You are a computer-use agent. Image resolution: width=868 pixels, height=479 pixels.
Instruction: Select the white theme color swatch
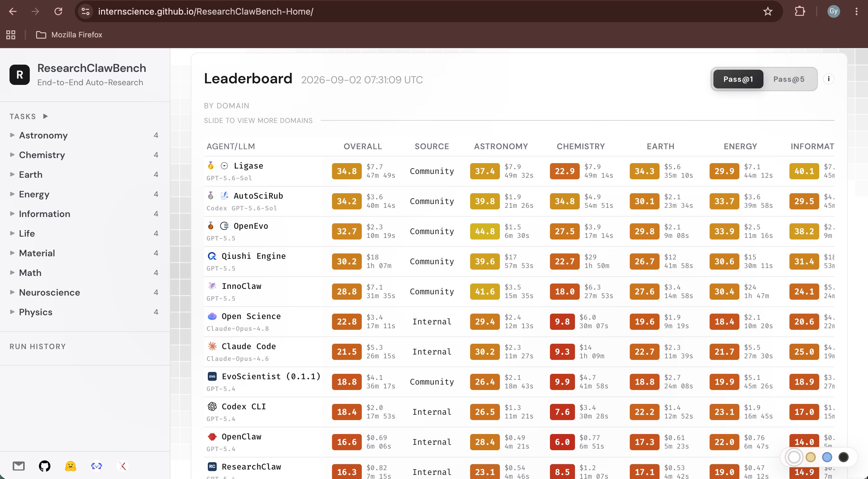point(794,457)
